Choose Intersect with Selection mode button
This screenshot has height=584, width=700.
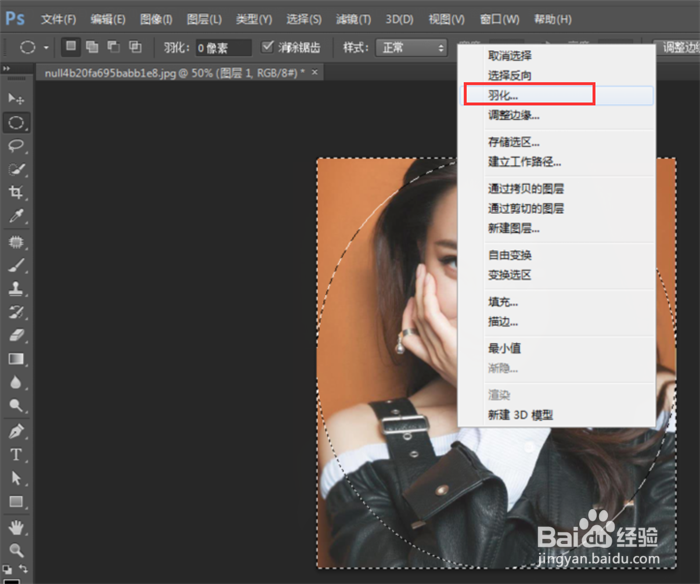(135, 46)
